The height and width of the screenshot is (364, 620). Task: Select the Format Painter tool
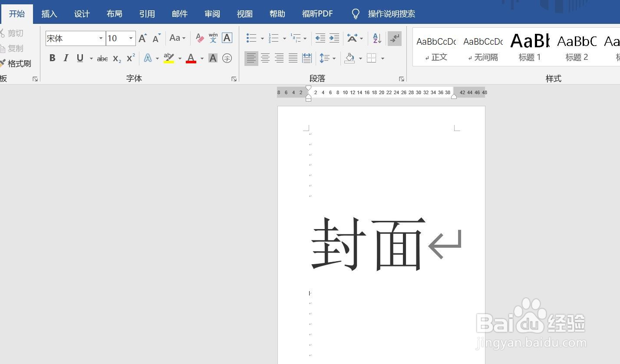pyautogui.click(x=19, y=63)
